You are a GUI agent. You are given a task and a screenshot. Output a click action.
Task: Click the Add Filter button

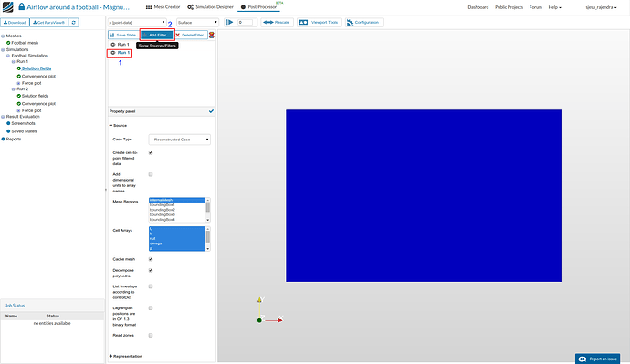point(157,36)
